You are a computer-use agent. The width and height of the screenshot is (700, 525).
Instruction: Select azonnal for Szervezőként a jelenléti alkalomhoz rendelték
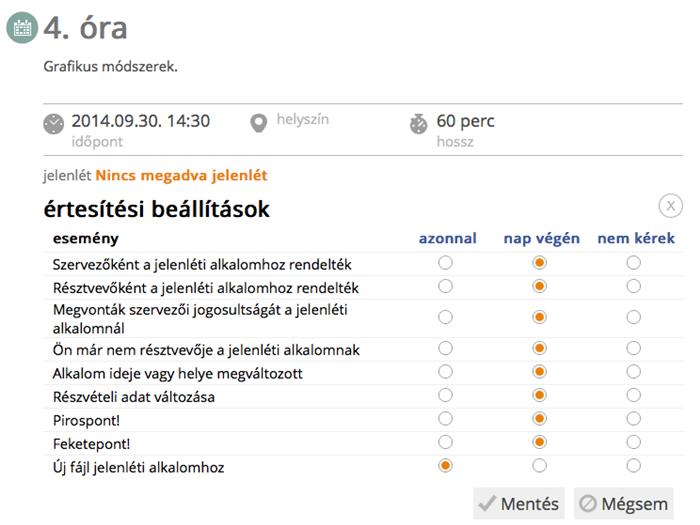[x=445, y=263]
